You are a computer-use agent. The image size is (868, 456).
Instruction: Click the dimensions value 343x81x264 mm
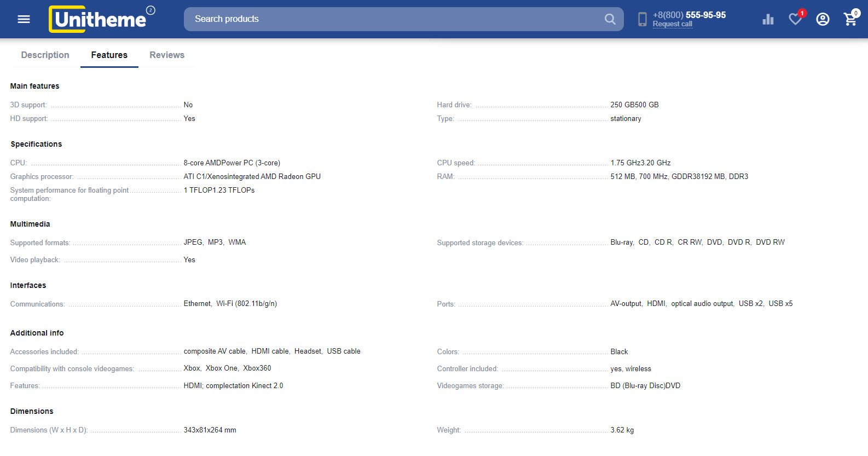click(x=210, y=430)
